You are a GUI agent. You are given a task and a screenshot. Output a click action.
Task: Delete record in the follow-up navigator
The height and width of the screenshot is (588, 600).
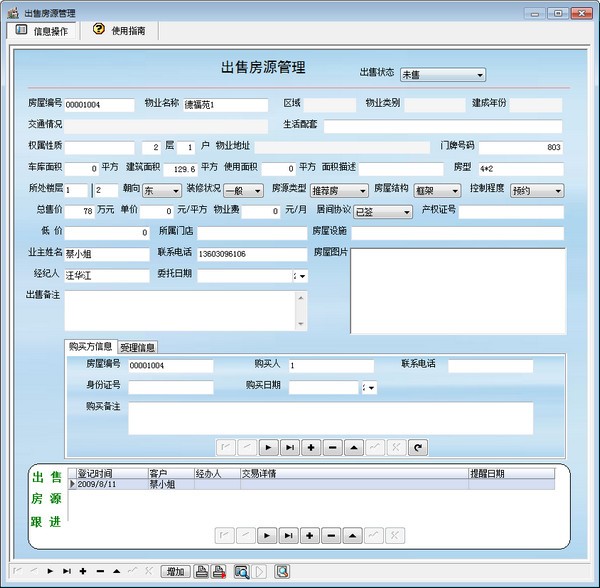[332, 535]
